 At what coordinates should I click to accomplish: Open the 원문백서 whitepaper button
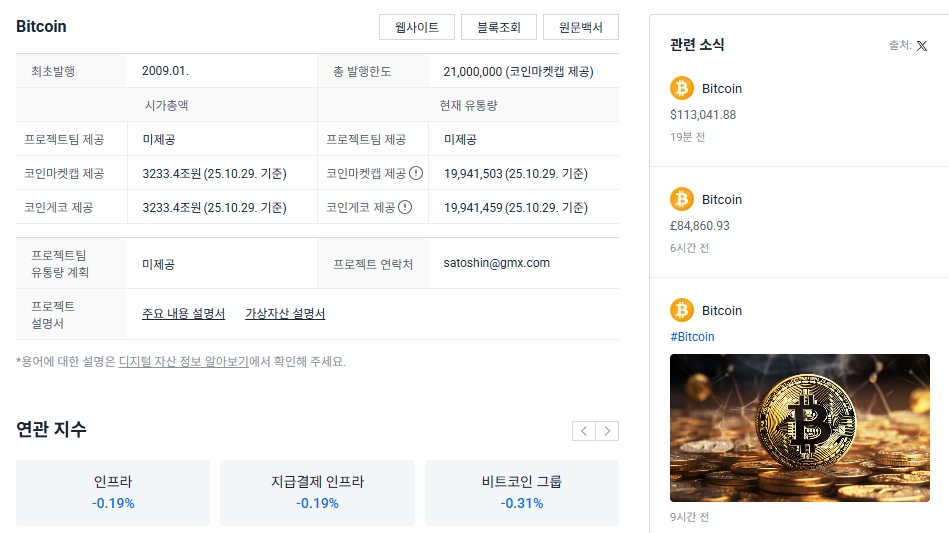pos(580,27)
